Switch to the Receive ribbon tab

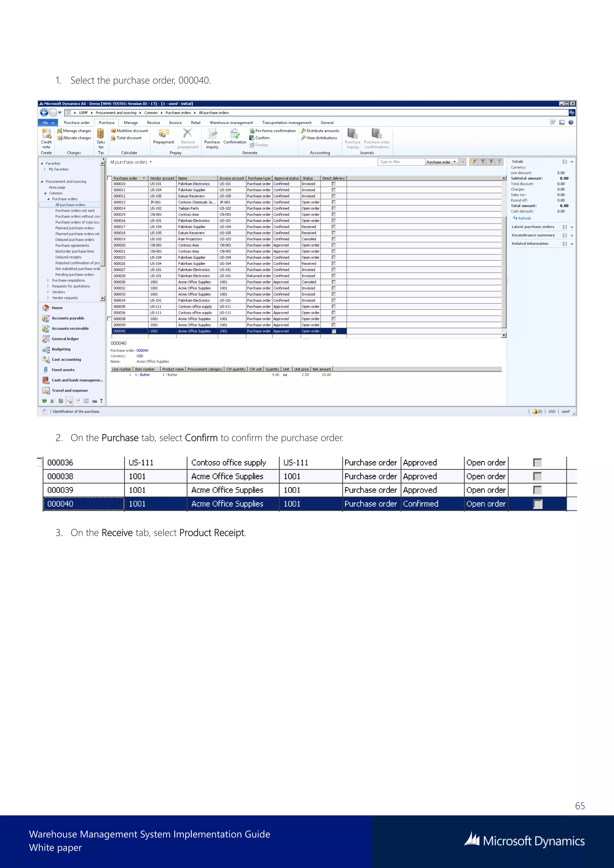point(153,123)
